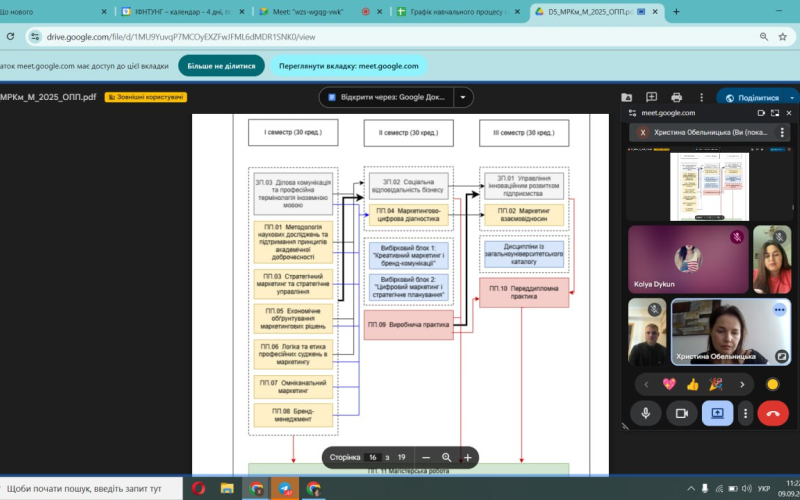Click the print icon in Drive toolbar
Screen dimensions: 800x500
click(677, 97)
